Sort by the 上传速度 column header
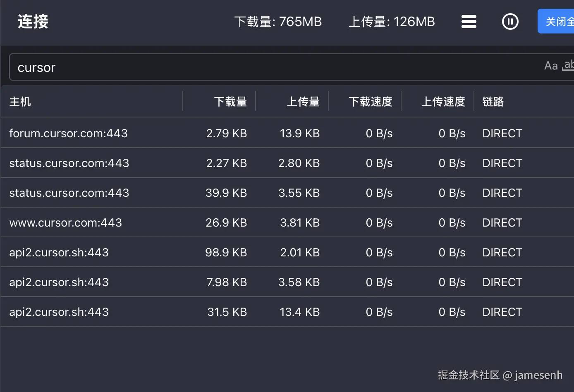Screen dimensions: 574x392 (443, 101)
